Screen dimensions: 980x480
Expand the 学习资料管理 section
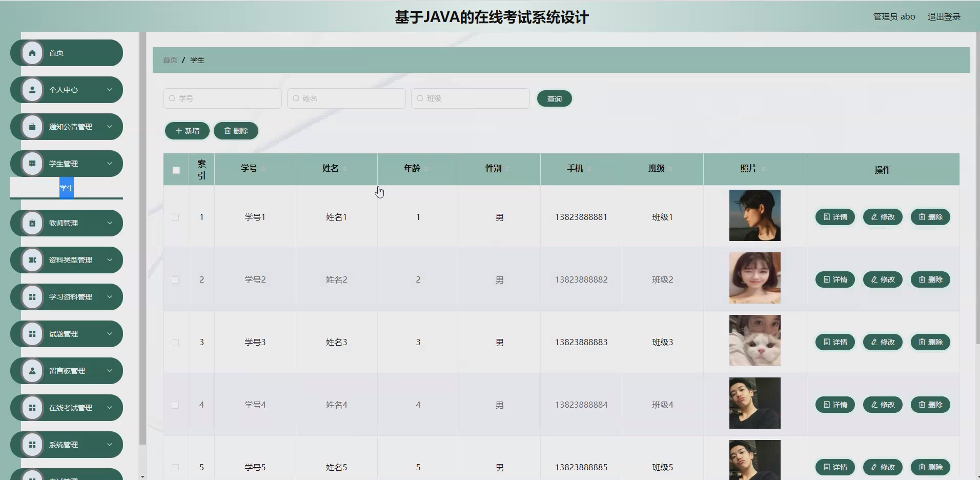(x=109, y=296)
